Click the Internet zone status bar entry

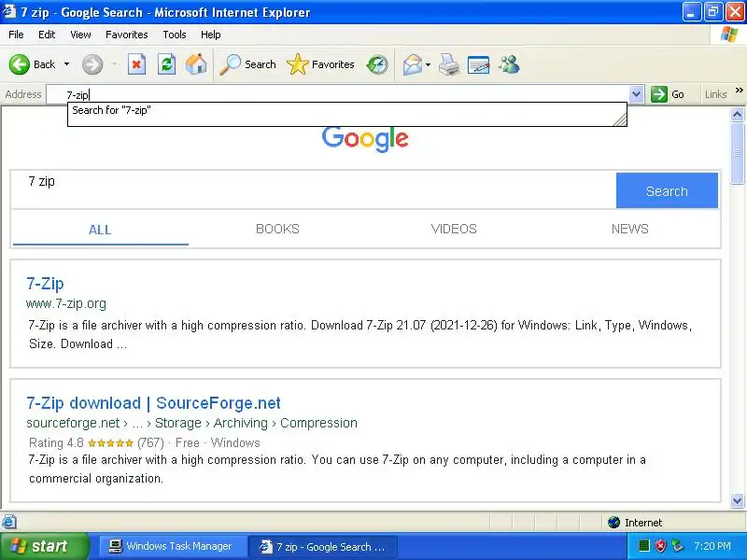tap(635, 523)
